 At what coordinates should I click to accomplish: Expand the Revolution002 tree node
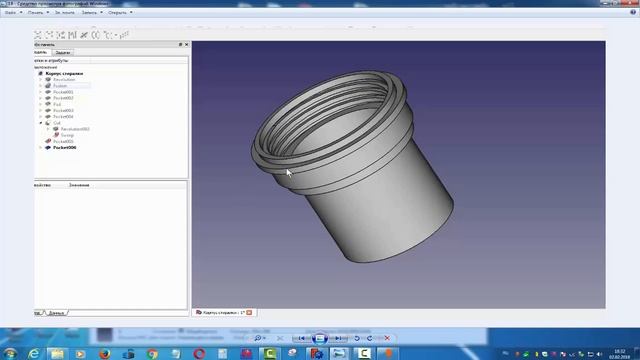[48, 129]
